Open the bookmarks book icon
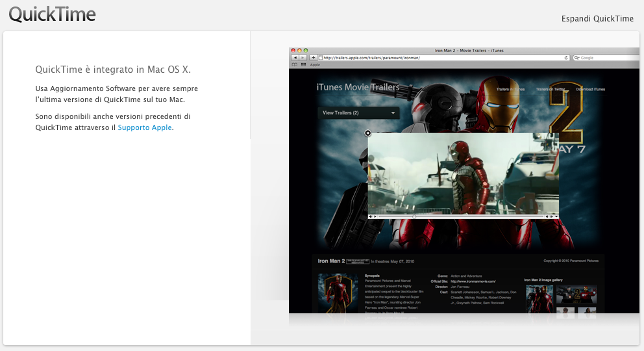 click(x=295, y=64)
